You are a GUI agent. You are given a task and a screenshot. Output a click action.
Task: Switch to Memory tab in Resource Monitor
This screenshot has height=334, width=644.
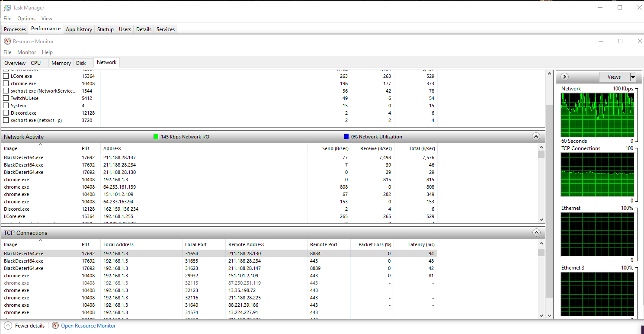pos(61,63)
